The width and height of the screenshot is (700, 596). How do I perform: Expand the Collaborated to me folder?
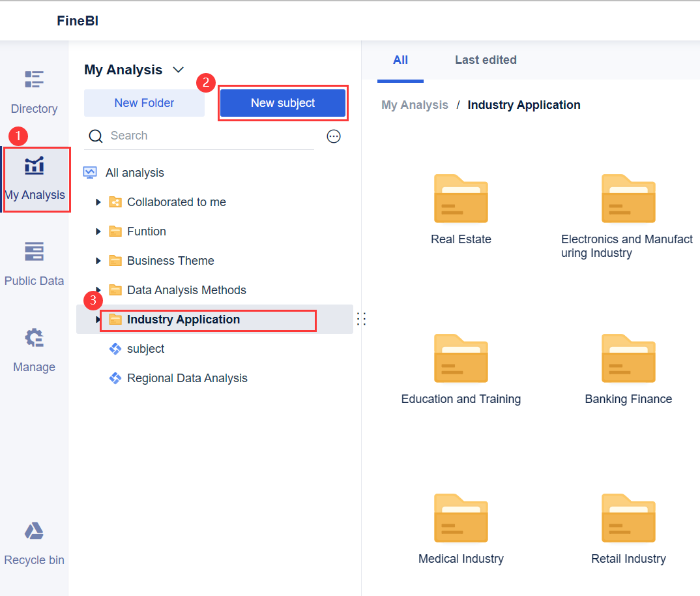pos(98,202)
